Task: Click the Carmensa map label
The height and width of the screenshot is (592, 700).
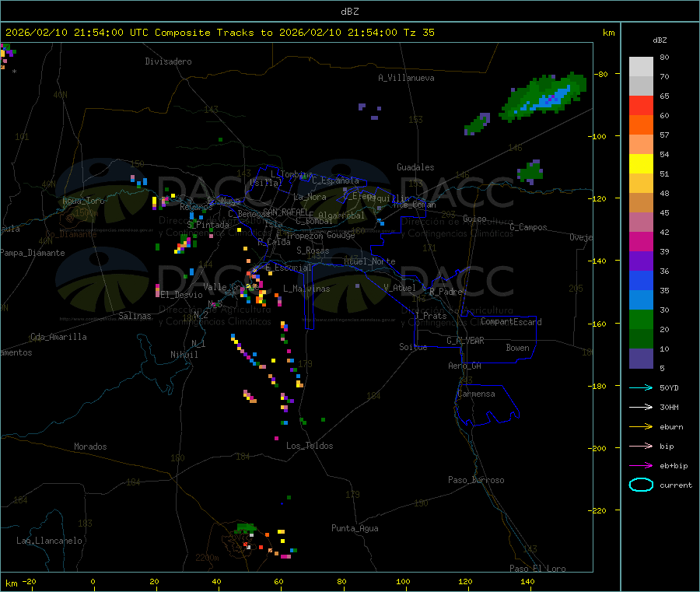Action: (476, 394)
